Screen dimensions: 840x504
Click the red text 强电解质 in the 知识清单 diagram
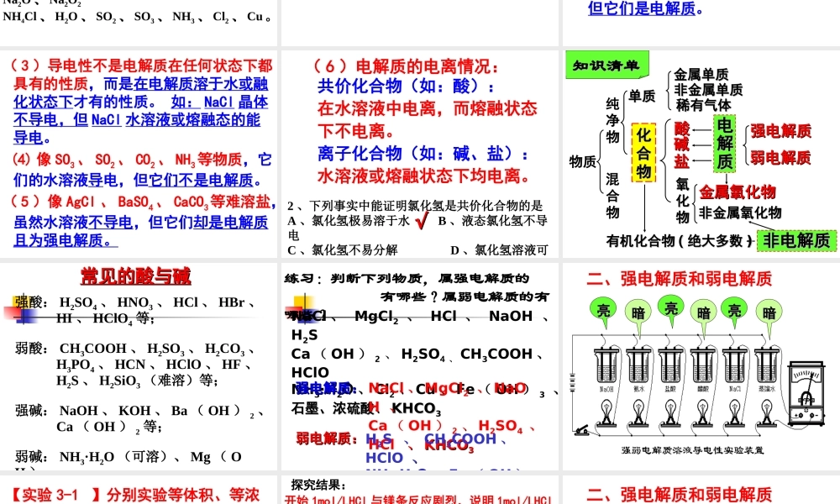coord(780,131)
